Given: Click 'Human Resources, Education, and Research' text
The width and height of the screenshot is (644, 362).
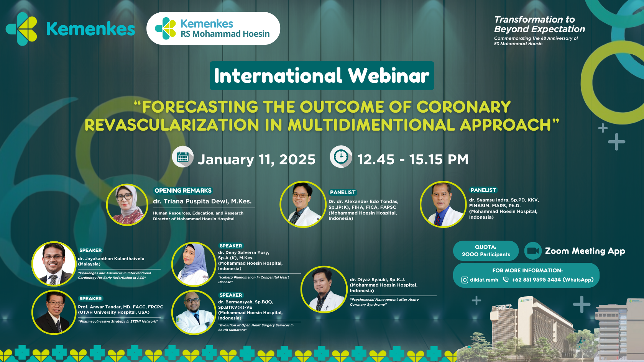Looking at the screenshot, I should [x=198, y=213].
